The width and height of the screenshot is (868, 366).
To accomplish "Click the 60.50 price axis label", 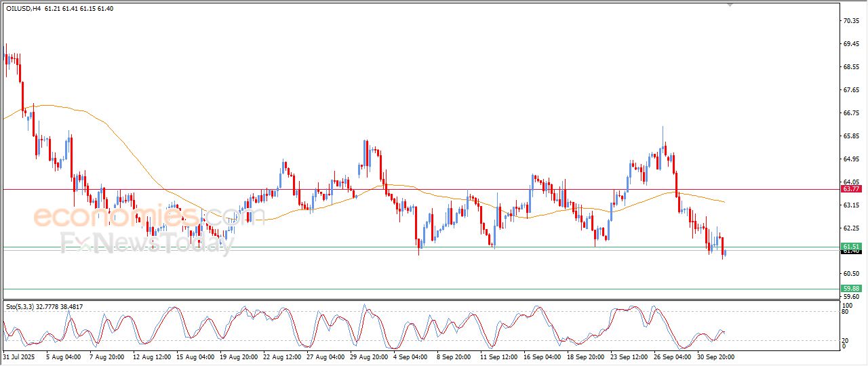I will 851,273.
